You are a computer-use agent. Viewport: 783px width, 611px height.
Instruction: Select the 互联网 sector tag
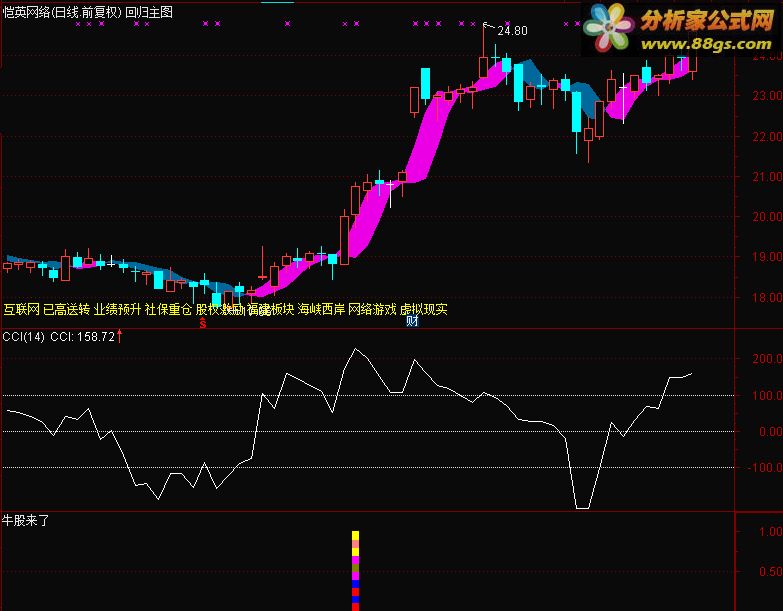(21, 309)
